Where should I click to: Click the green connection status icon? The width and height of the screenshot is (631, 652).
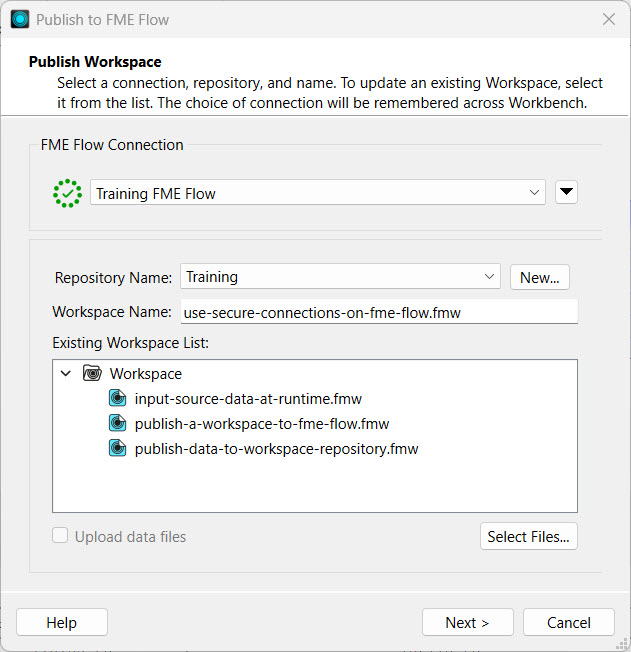point(67,193)
